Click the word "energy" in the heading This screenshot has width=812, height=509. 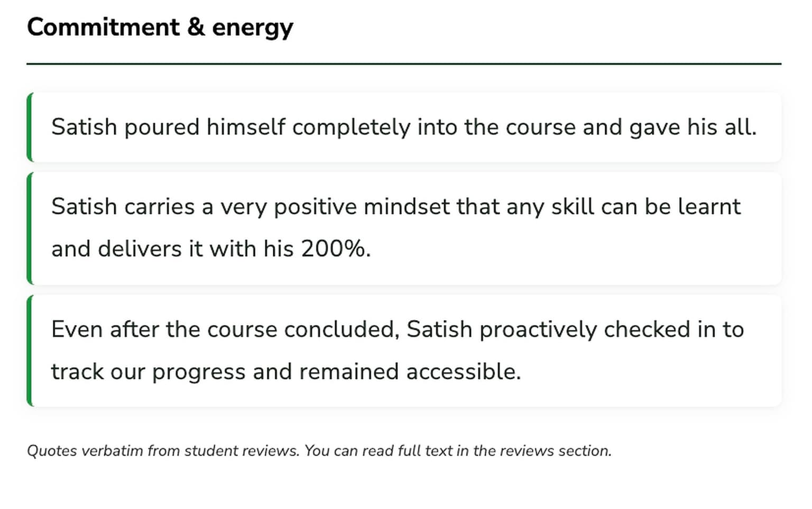[x=252, y=29]
